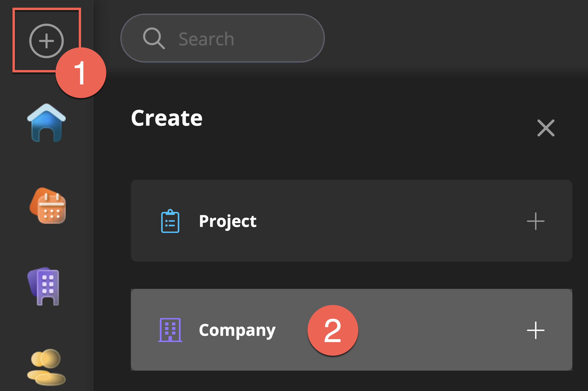The height and width of the screenshot is (391, 588).
Task: Open the gold coins sidebar icon
Action: 46,367
